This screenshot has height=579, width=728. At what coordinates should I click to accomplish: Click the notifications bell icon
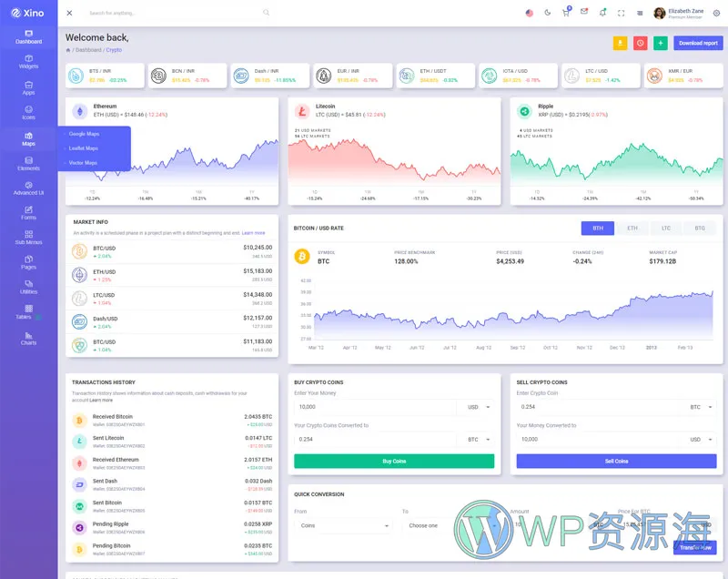pos(602,13)
